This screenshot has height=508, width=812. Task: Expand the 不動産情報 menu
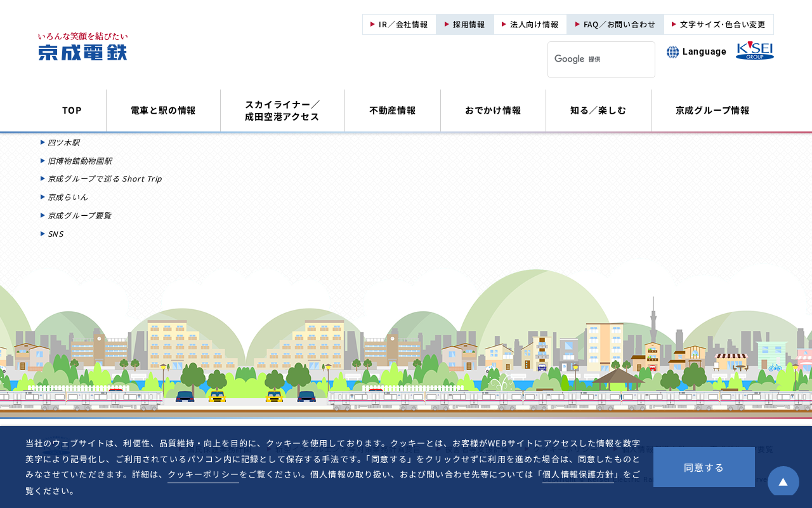pyautogui.click(x=393, y=110)
